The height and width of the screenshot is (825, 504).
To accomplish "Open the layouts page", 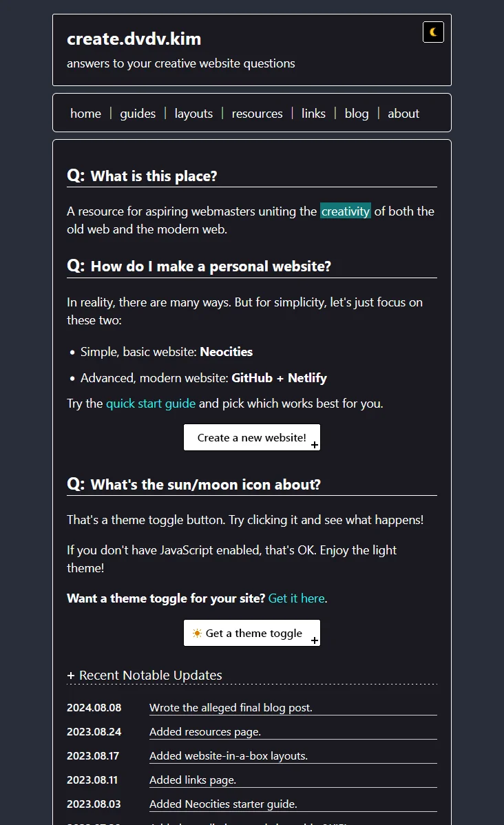I will [x=193, y=113].
